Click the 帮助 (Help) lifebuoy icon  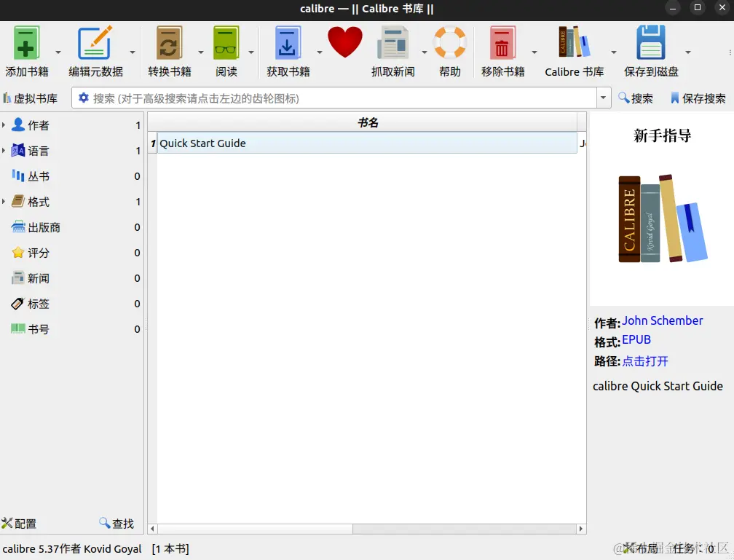449,43
